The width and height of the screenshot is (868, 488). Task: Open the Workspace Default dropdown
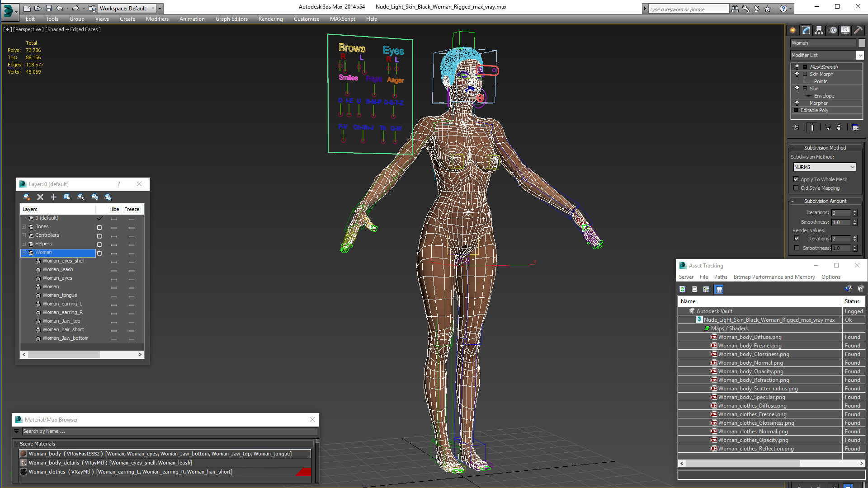coord(127,8)
